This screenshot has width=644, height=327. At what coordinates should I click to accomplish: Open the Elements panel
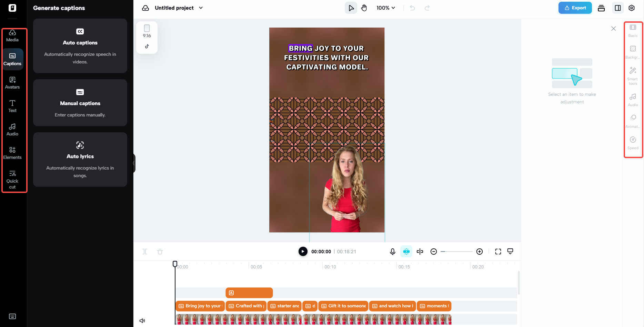[12, 153]
